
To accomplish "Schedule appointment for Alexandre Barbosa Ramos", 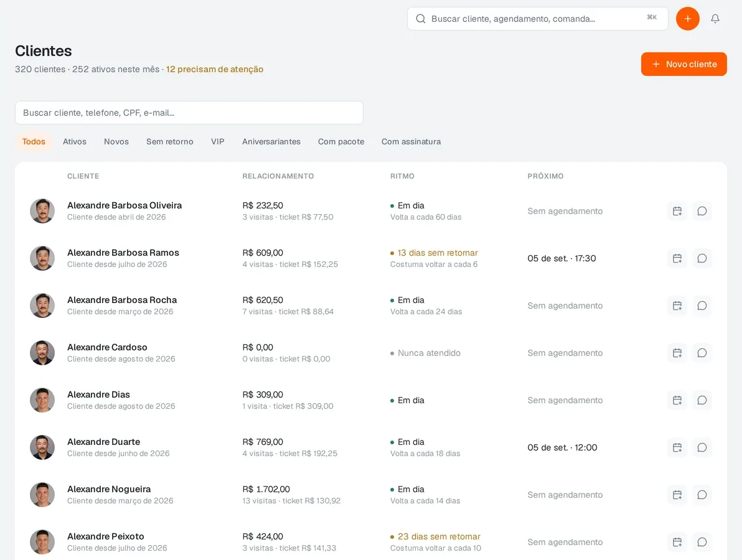I will tap(677, 258).
